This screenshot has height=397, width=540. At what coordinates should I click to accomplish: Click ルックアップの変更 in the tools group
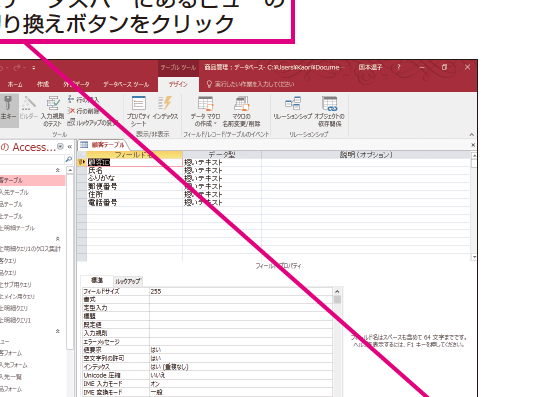coord(92,122)
